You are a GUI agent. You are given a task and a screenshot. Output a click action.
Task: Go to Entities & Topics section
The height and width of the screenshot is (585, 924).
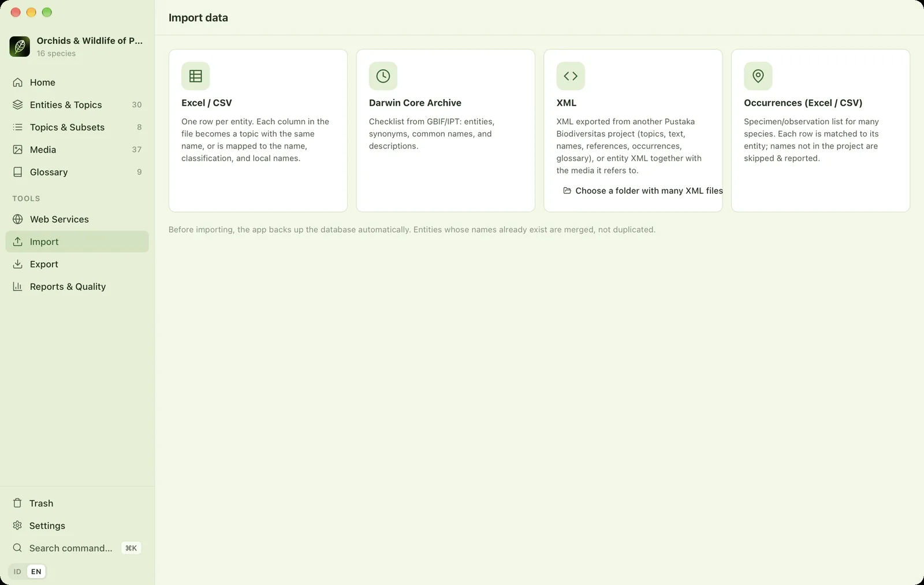pyautogui.click(x=77, y=105)
